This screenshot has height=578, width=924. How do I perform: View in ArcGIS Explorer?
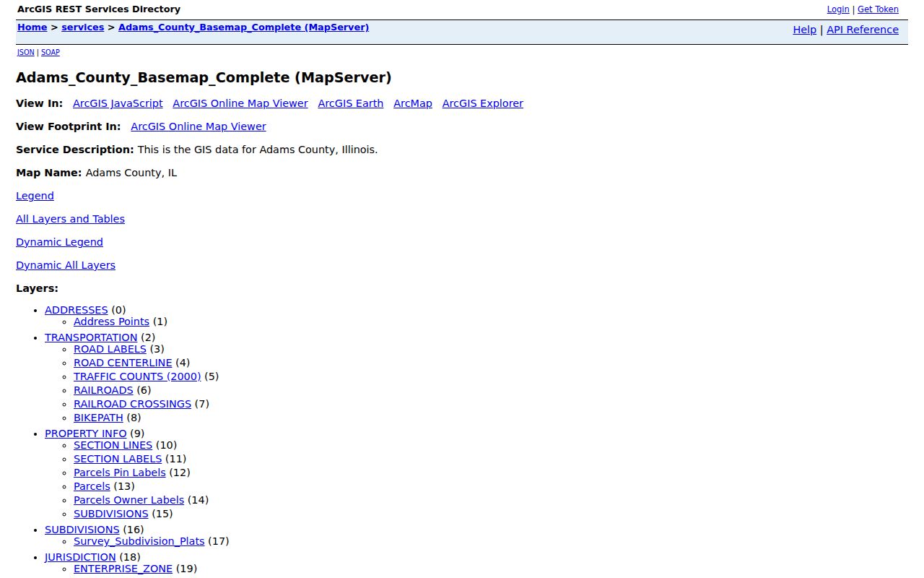click(483, 103)
